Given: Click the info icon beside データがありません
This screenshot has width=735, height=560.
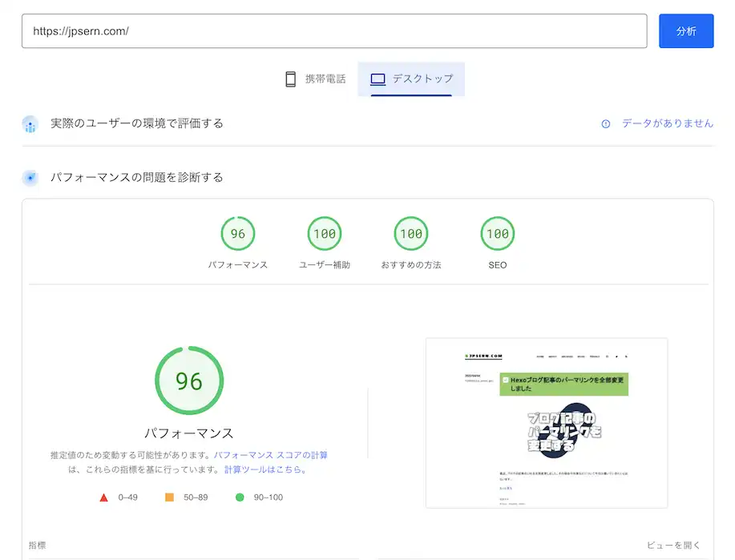Looking at the screenshot, I should [x=604, y=123].
